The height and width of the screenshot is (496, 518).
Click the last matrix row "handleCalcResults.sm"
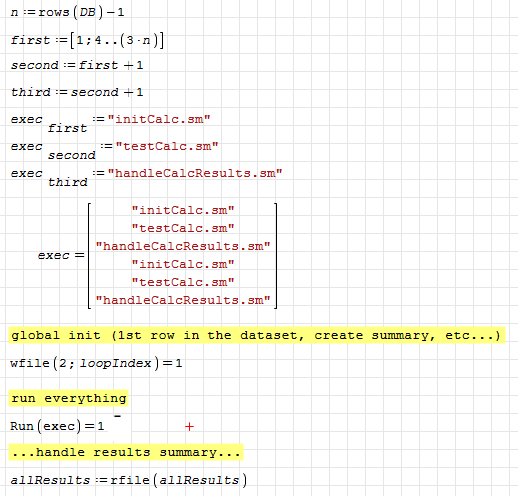(183, 300)
